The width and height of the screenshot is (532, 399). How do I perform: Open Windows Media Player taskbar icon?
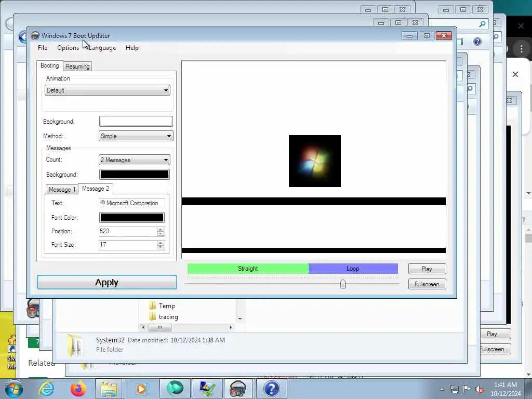click(141, 389)
